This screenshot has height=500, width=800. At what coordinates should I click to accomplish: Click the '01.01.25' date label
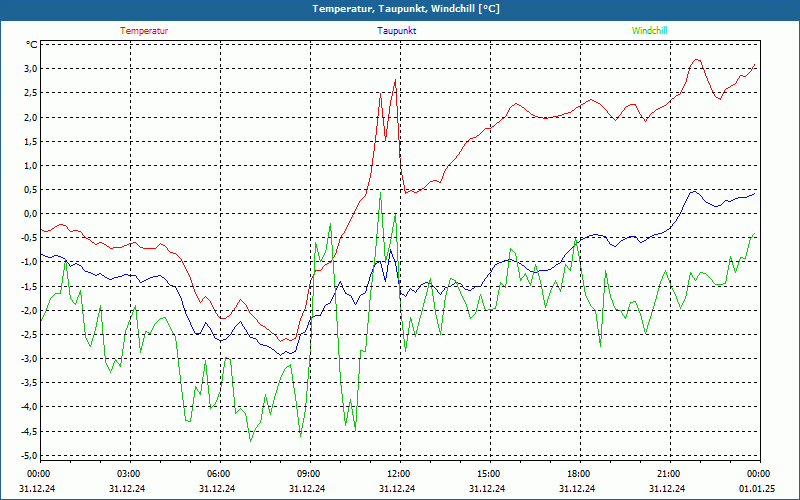pos(757,489)
